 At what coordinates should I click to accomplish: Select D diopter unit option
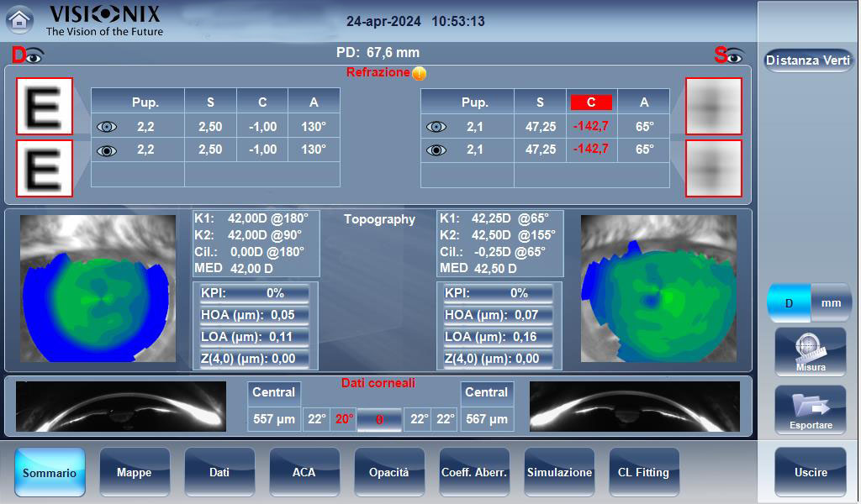coord(789,303)
